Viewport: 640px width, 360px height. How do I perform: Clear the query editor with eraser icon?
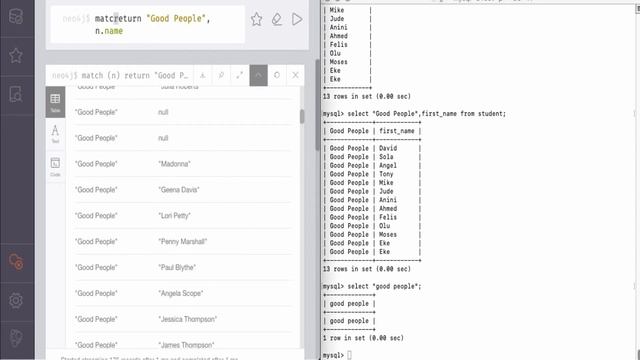277,19
